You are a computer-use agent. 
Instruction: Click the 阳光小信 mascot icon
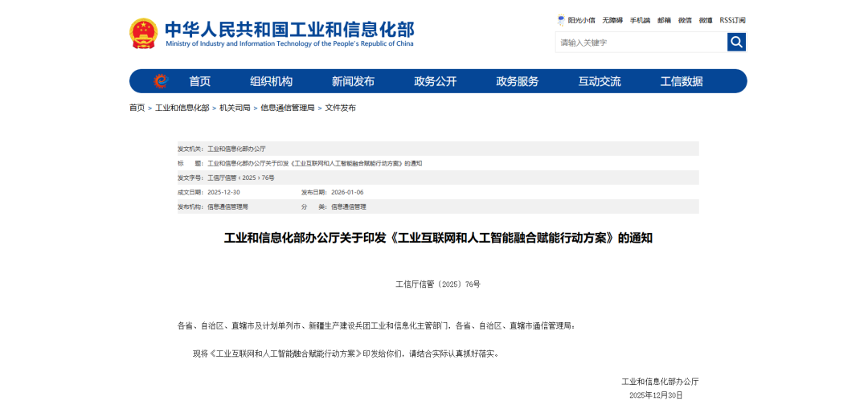(561, 20)
